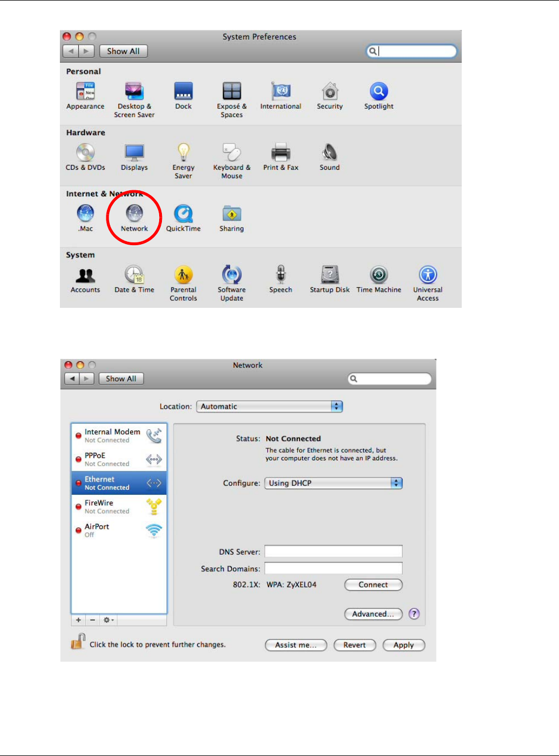Click the Search Domains field
The image size is (559, 756).
[333, 568]
